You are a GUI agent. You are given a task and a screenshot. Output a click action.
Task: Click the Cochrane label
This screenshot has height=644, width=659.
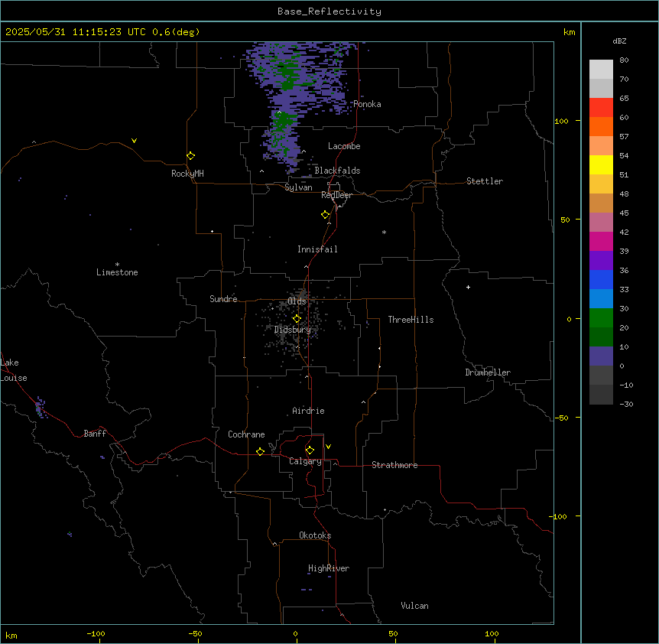click(246, 434)
